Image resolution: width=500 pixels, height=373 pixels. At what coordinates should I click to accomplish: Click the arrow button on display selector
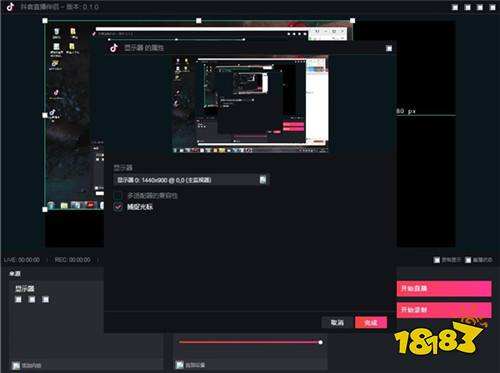click(x=263, y=180)
